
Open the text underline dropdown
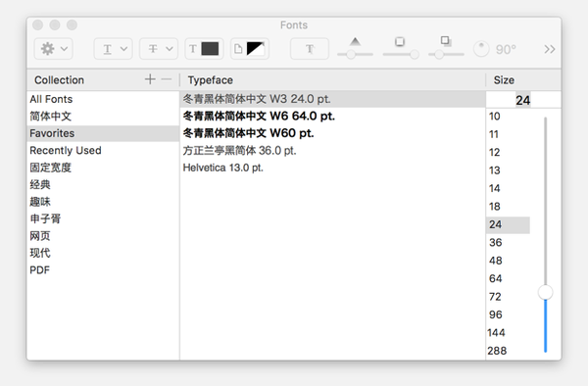[113, 49]
